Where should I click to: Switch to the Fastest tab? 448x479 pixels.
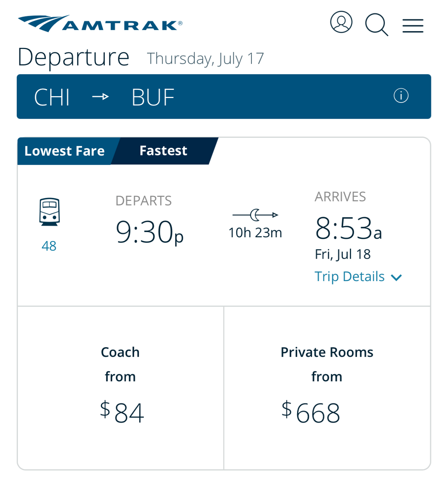pyautogui.click(x=164, y=151)
